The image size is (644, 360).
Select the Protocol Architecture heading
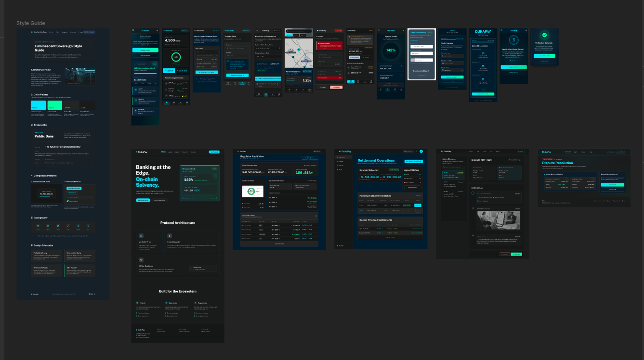click(178, 223)
